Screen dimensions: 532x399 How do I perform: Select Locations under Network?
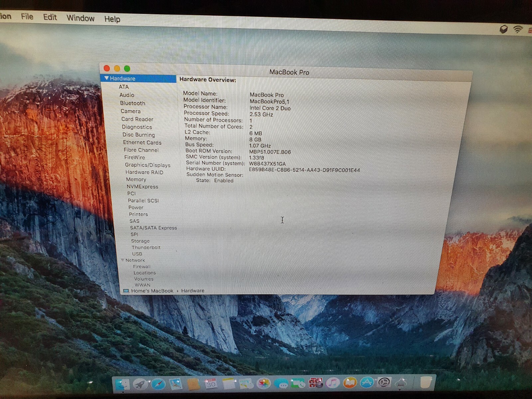click(x=145, y=273)
